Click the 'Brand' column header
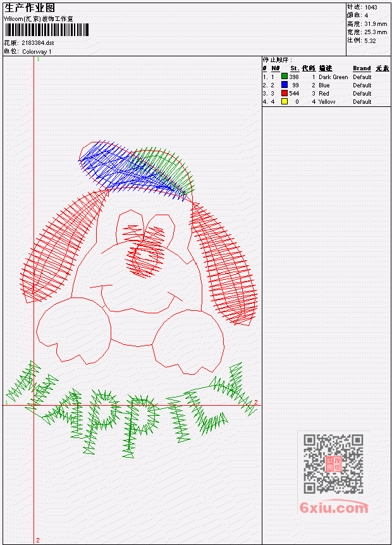 (362, 68)
